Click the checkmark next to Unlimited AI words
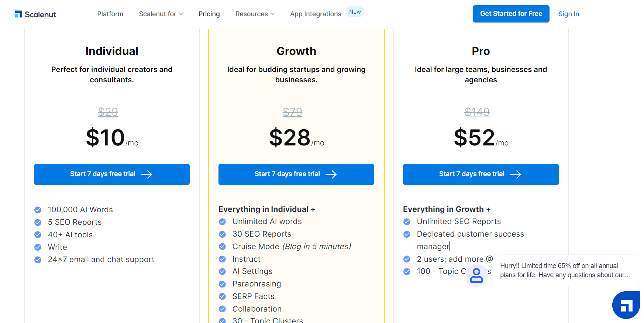The height and width of the screenshot is (323, 644). [x=223, y=222]
